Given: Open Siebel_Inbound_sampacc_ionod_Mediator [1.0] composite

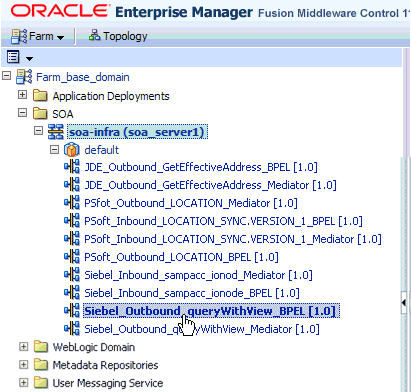Looking at the screenshot, I should pyautogui.click(x=198, y=275).
